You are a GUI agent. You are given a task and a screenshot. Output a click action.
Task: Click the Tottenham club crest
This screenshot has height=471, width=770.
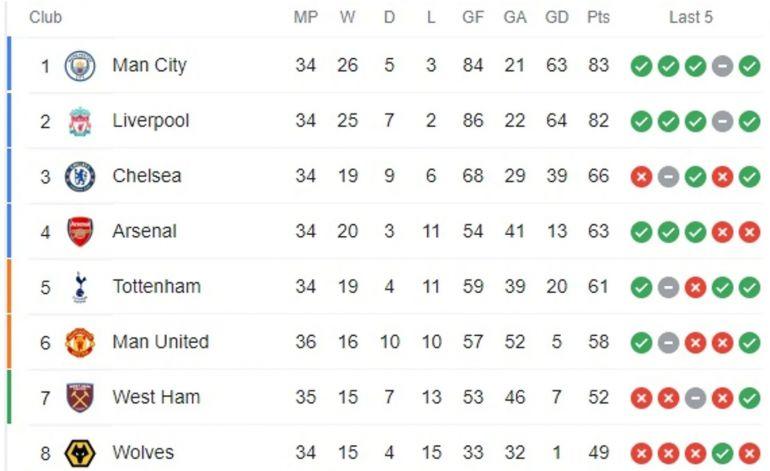80,287
